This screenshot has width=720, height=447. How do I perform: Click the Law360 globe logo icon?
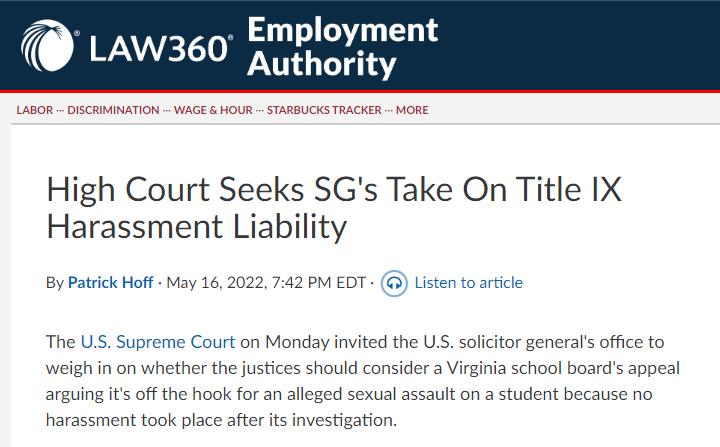pyautogui.click(x=49, y=46)
